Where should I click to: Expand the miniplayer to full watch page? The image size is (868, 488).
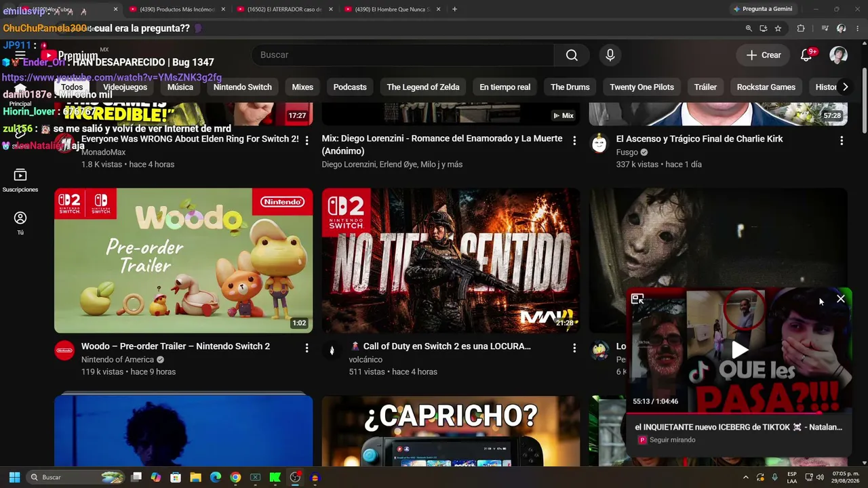637,299
